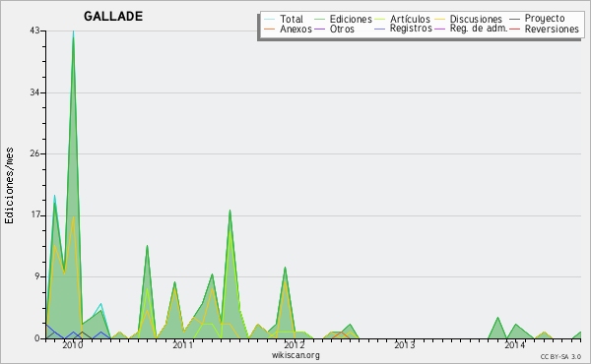The image size is (591, 364).
Task: Select the Reg. de adm. legend entry
Action: [x=479, y=29]
